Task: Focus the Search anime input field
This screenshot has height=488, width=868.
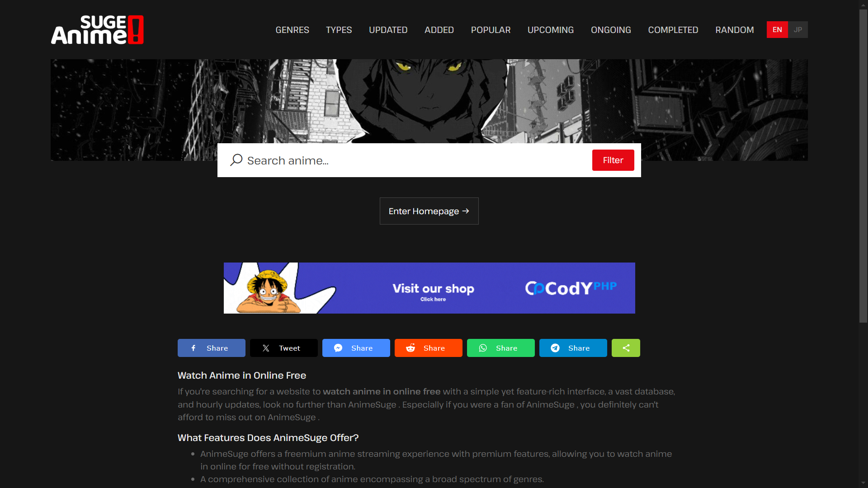Action: point(416,160)
